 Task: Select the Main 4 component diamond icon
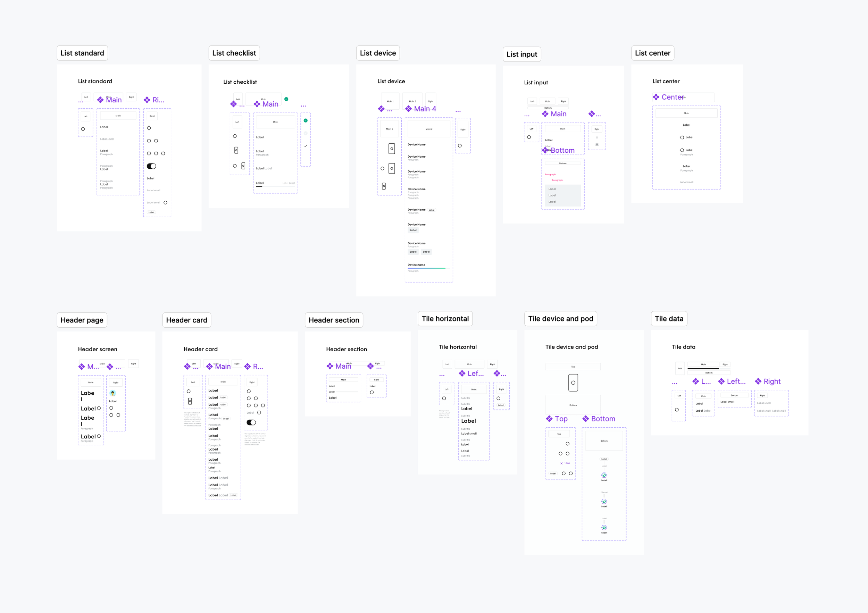[409, 109]
